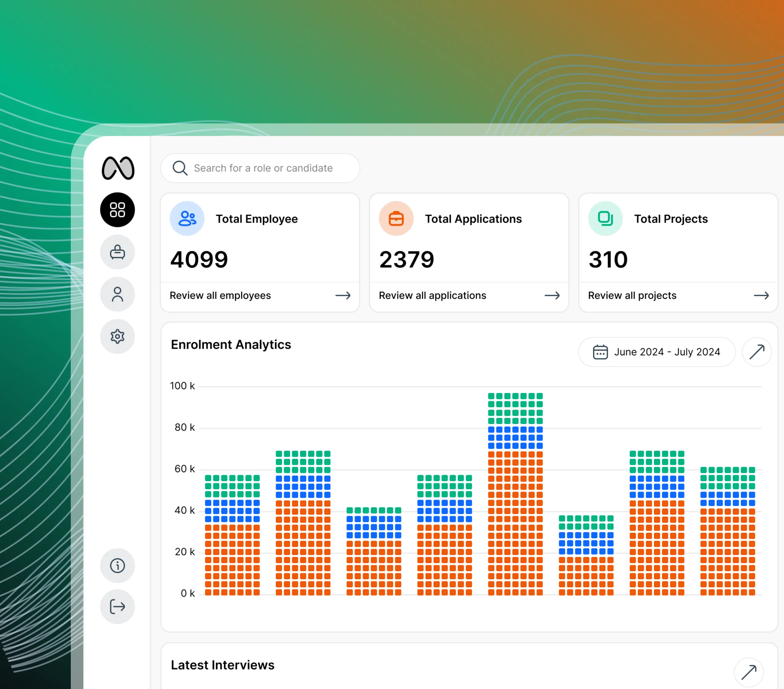The height and width of the screenshot is (689, 784).
Task: Open the jobs briefcase icon in sidebar
Action: [x=117, y=252]
